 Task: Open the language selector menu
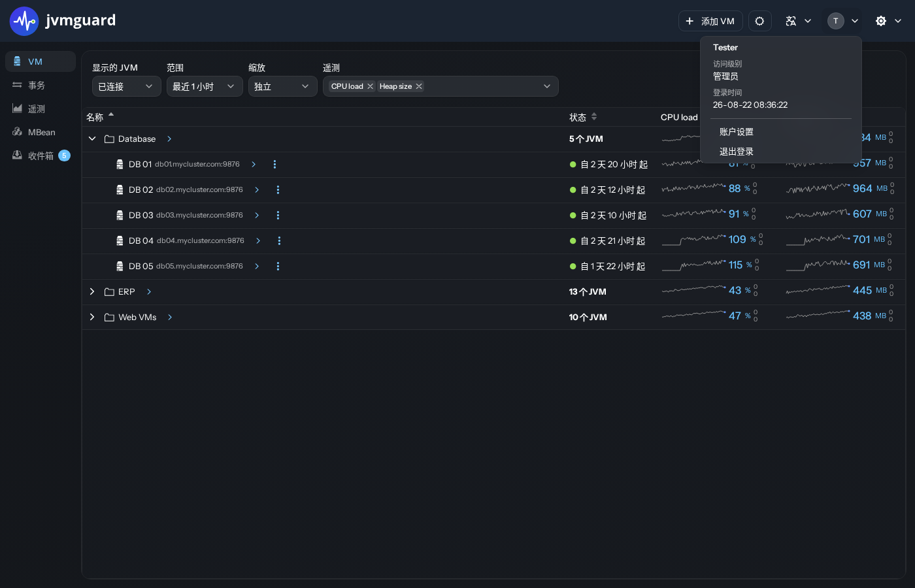(x=798, y=21)
